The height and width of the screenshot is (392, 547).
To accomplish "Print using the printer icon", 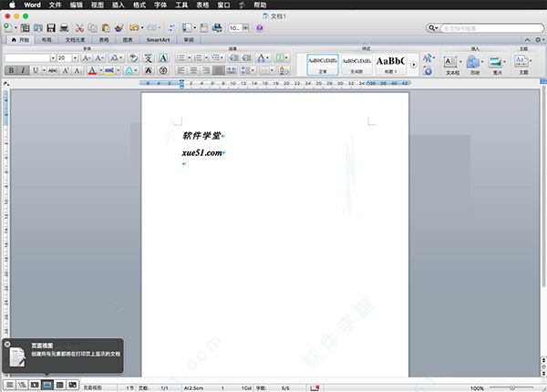I will 64,28.
